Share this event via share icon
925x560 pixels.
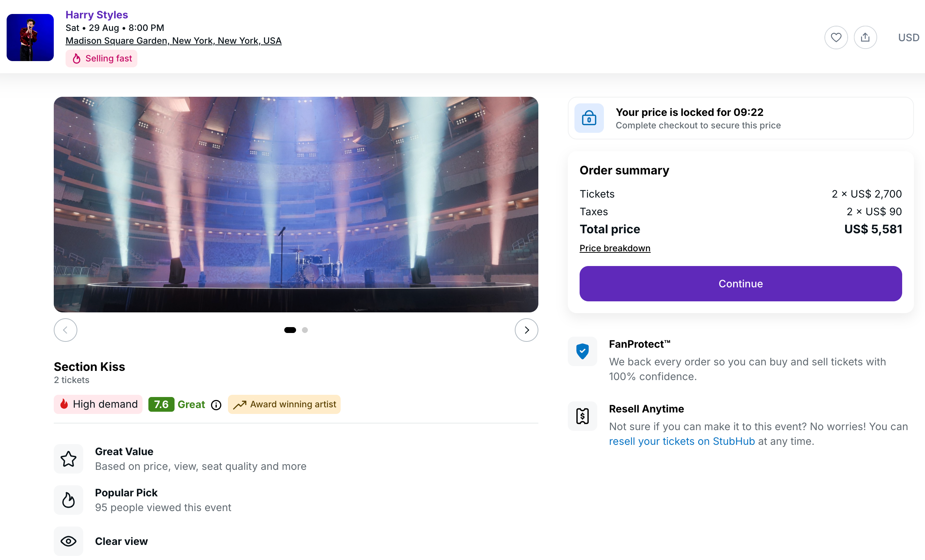[x=865, y=38]
